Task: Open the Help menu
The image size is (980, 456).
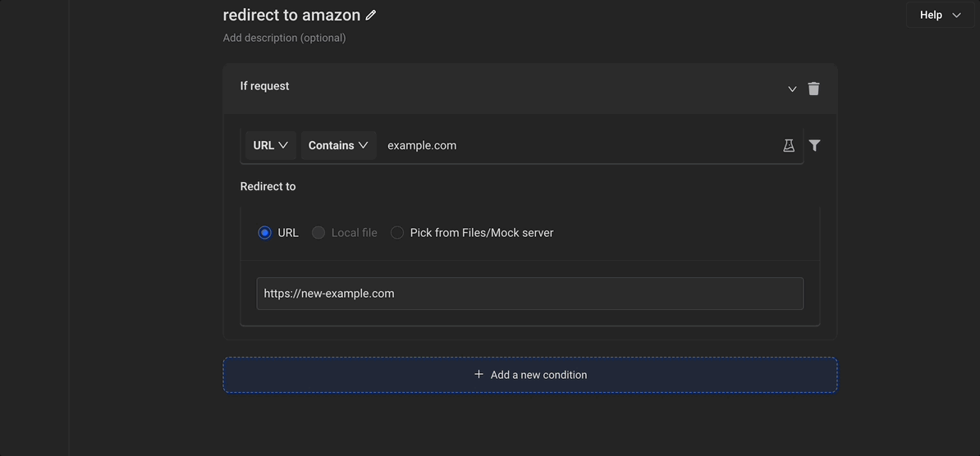Action: (931, 15)
